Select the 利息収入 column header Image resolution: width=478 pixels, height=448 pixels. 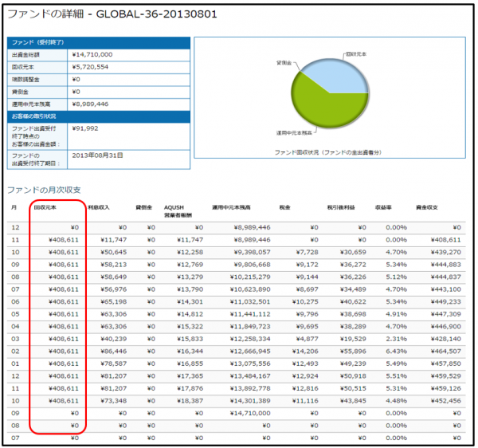coord(99,207)
